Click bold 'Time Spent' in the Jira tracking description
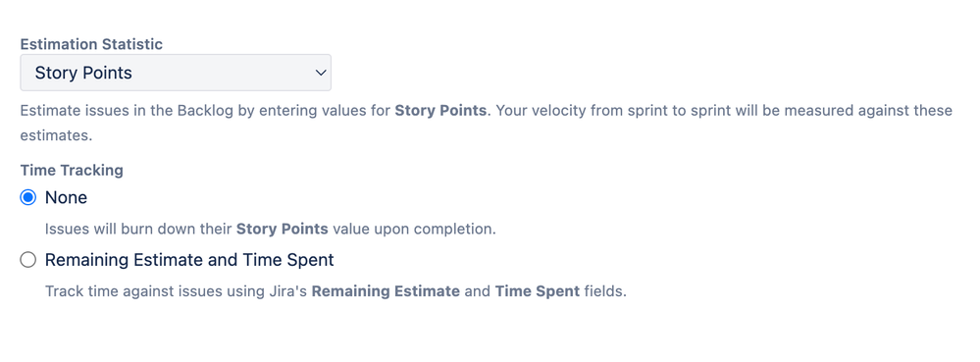 coord(538,291)
